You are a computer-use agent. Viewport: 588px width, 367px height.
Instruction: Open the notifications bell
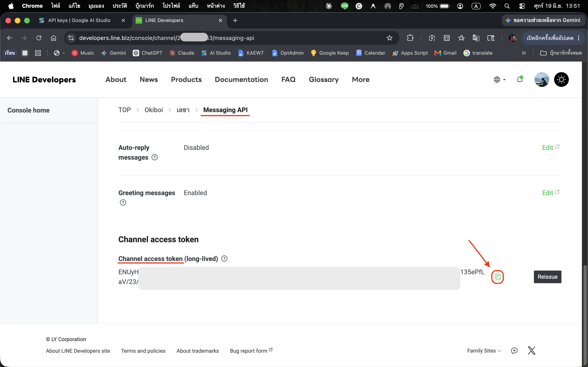coord(520,79)
